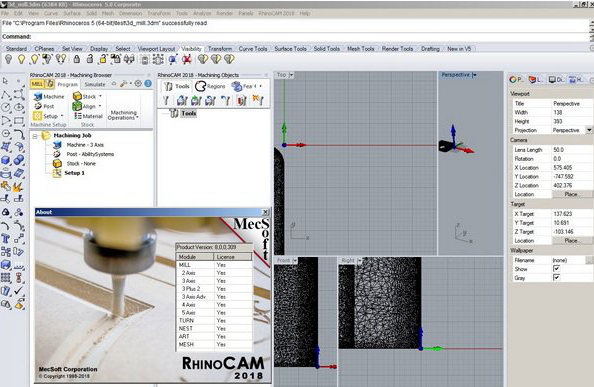
Task: Open the Align dropdown in Machining Browser
Action: [x=100, y=106]
